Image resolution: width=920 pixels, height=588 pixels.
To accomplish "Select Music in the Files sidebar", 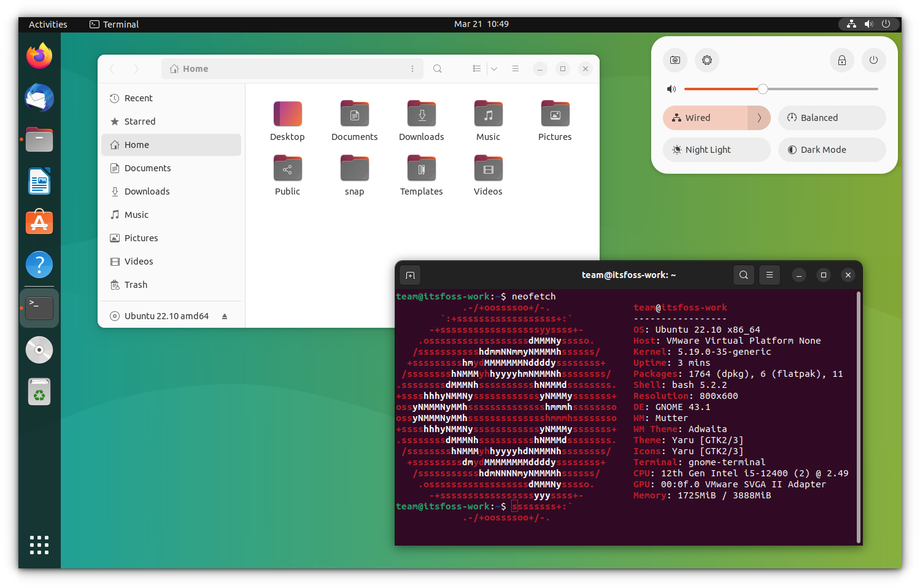I will (171, 215).
